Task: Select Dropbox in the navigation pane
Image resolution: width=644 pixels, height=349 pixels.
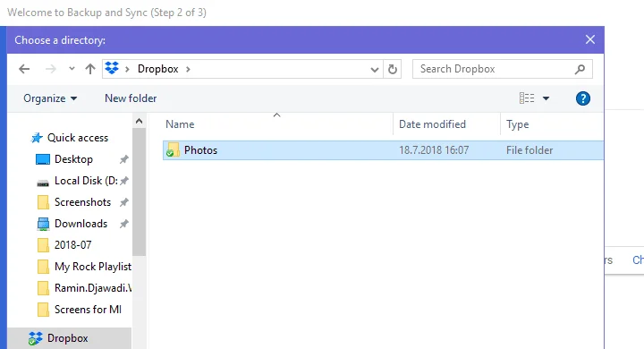Action: [x=67, y=338]
